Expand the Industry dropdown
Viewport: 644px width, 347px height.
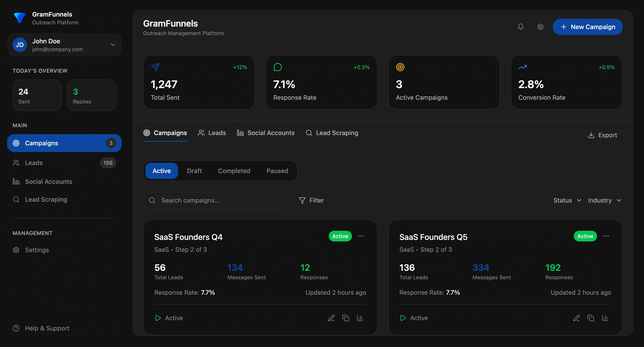click(x=604, y=200)
